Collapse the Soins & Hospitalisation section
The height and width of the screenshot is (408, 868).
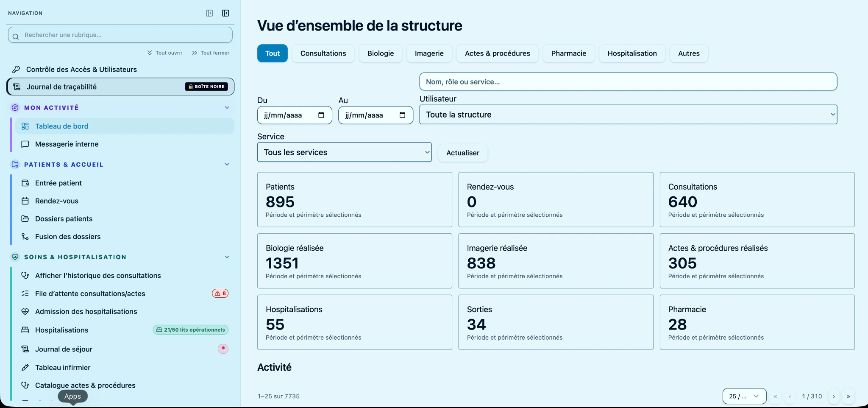click(x=227, y=257)
